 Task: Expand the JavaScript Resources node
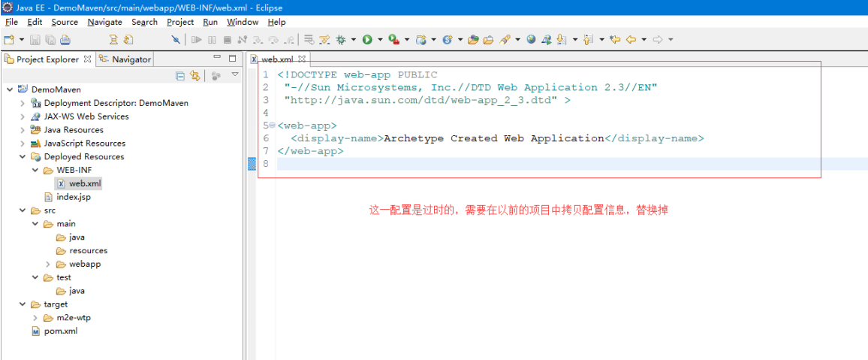[x=22, y=143]
